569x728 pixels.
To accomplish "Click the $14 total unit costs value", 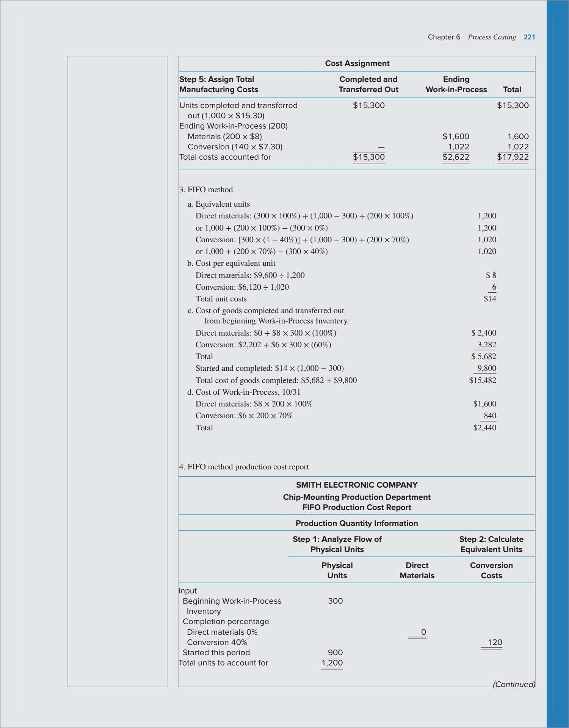I will (490, 299).
